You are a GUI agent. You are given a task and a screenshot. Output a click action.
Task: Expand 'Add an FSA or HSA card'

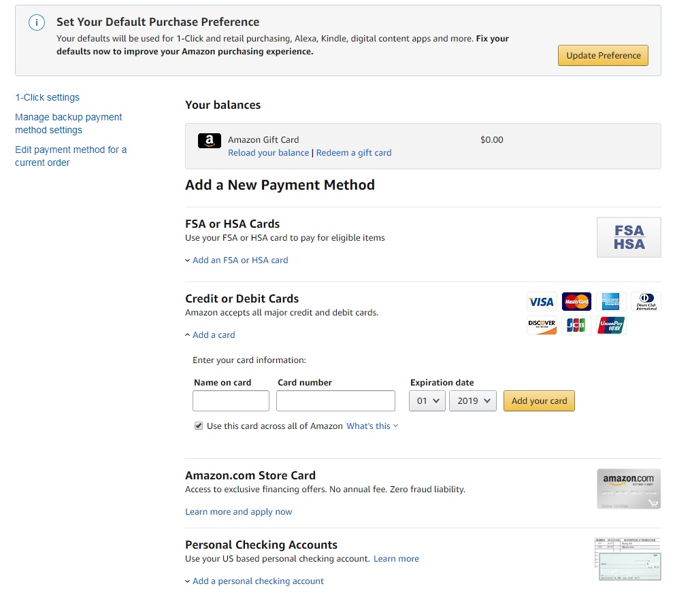240,260
